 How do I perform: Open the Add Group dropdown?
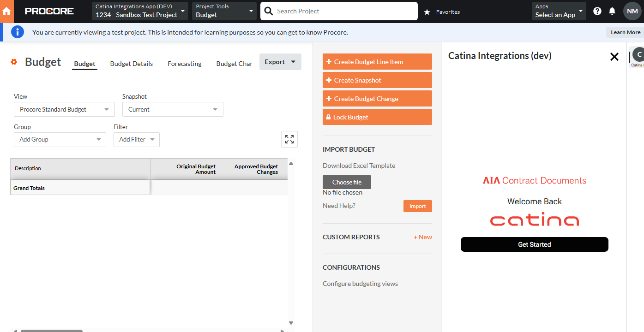[x=60, y=139]
